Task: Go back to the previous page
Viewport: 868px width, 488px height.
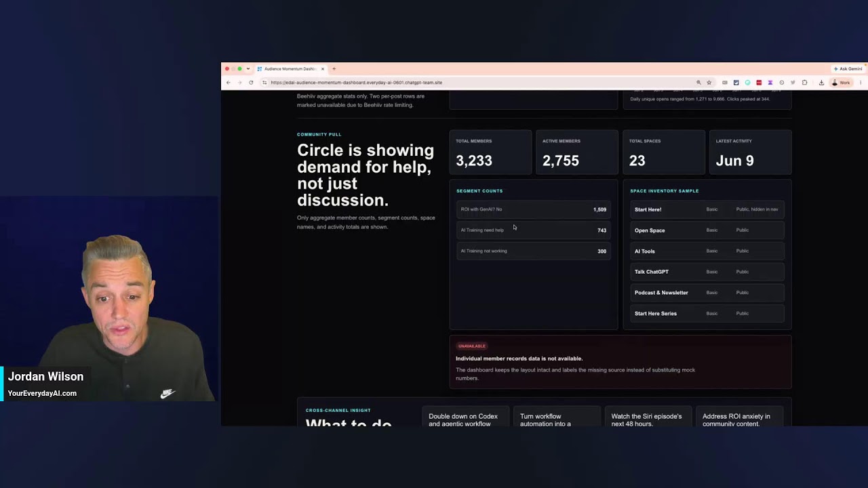Action: [229, 83]
